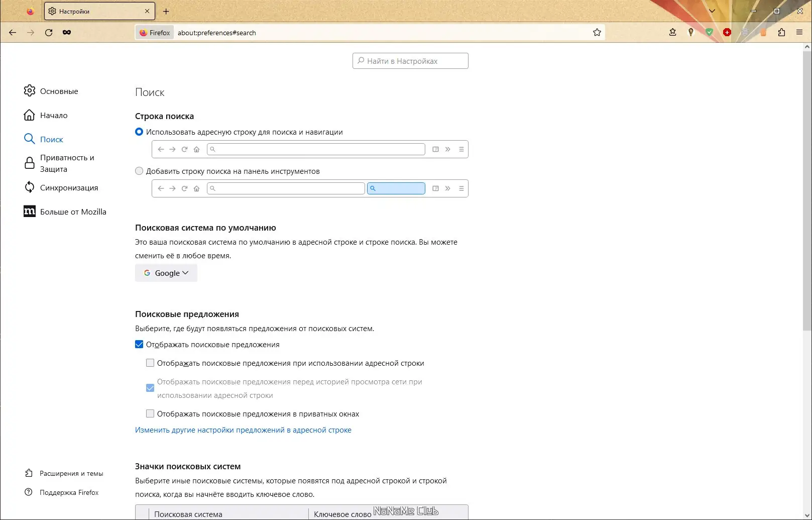Open Расширения и темы link
This screenshot has width=812, height=520.
coord(71,473)
